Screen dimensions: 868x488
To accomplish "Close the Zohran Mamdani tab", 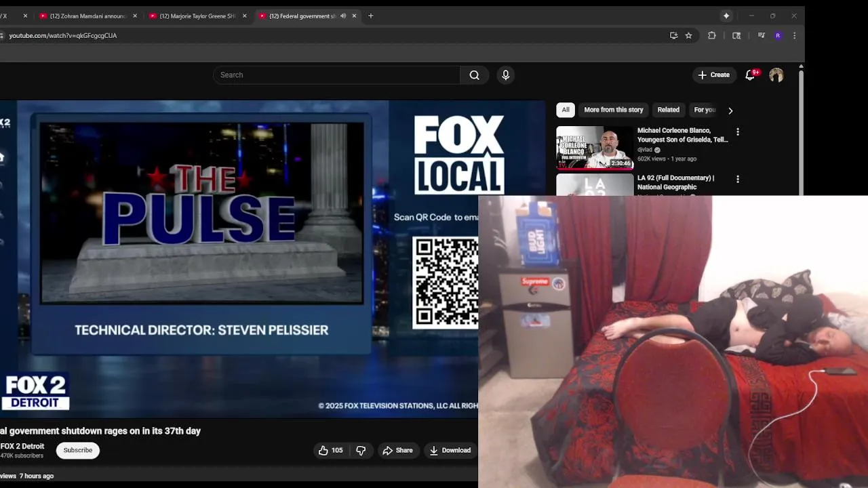I will (135, 16).
